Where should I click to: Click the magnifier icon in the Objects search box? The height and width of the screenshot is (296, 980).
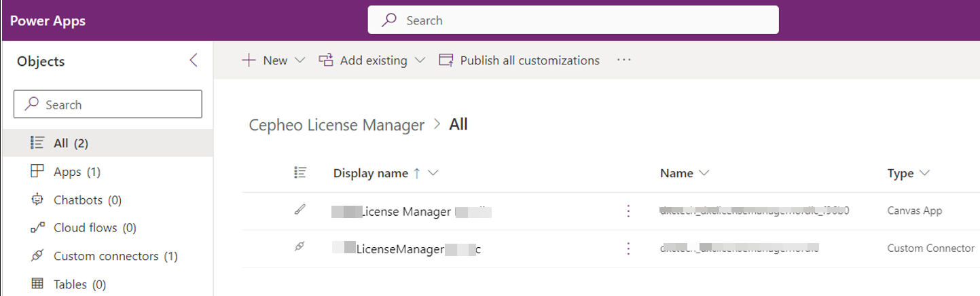click(x=31, y=105)
